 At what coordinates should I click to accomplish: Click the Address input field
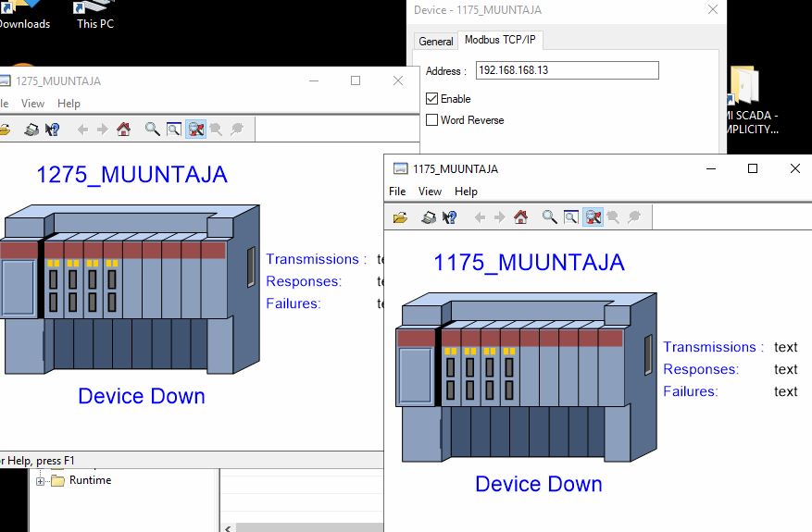pos(567,70)
